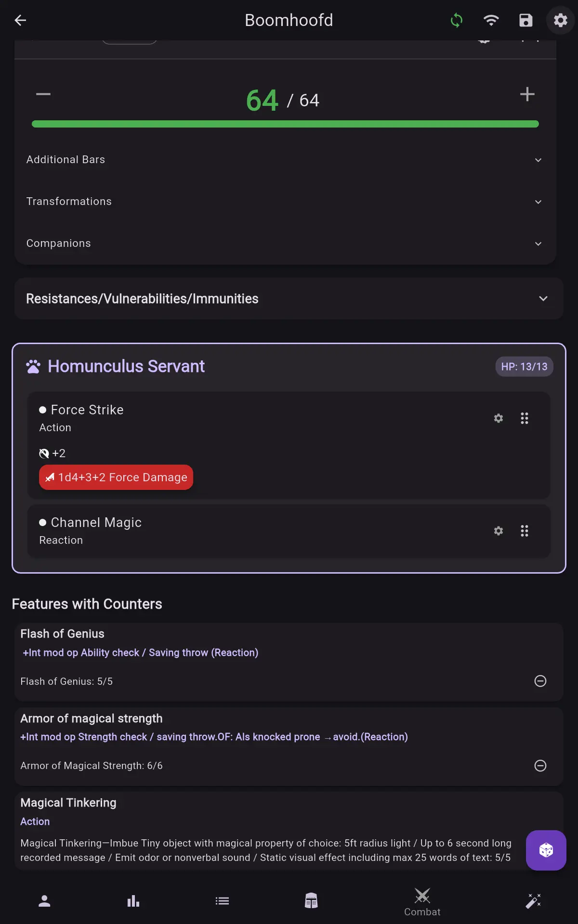Viewport: 578px width, 924px height.
Task: Trigger the green sync icon
Action: 456,20
